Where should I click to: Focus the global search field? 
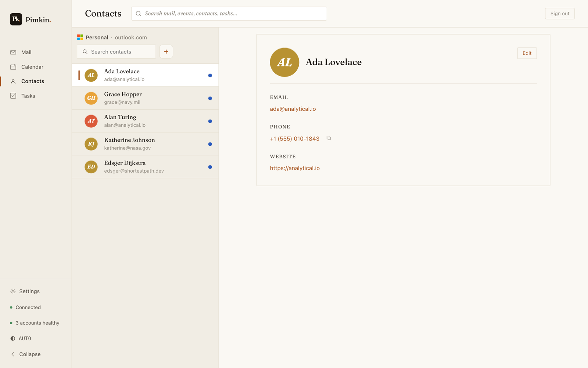coord(229,14)
